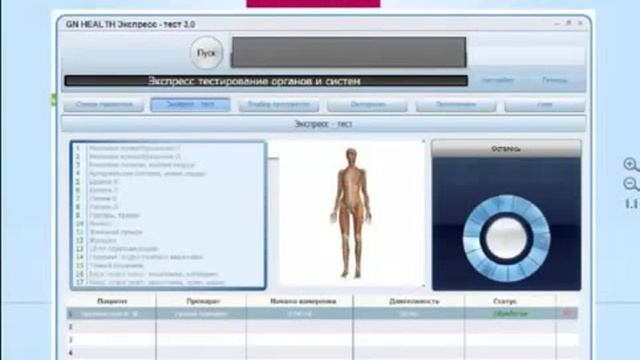This screenshot has height=360, width=640.
Task: Open the tab right of Подбор препаратов
Action: click(x=367, y=105)
